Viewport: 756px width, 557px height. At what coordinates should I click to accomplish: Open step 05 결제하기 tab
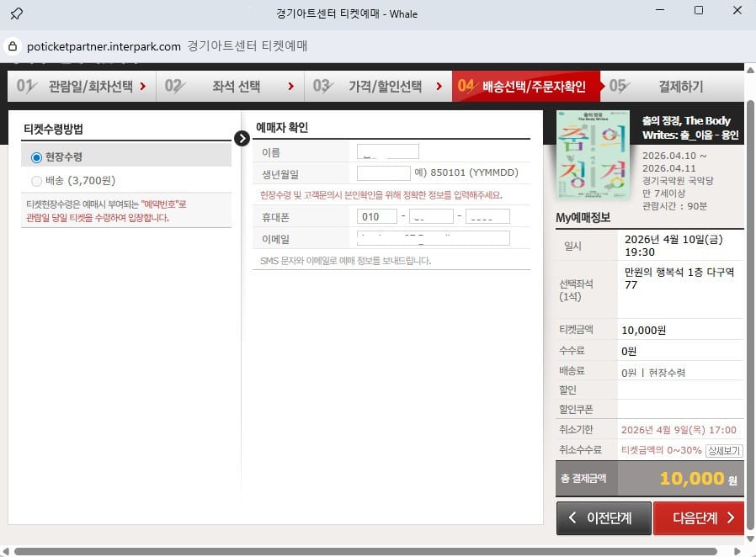tap(673, 87)
